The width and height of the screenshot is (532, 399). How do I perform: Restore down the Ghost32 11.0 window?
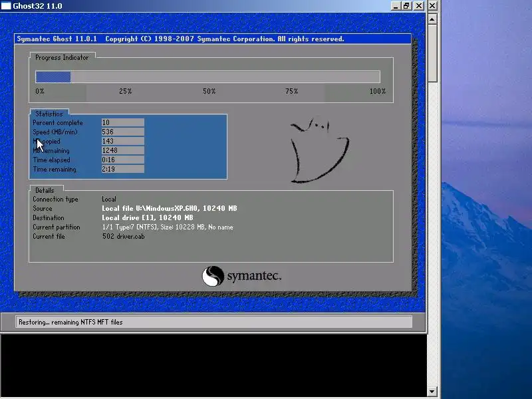(406, 6)
